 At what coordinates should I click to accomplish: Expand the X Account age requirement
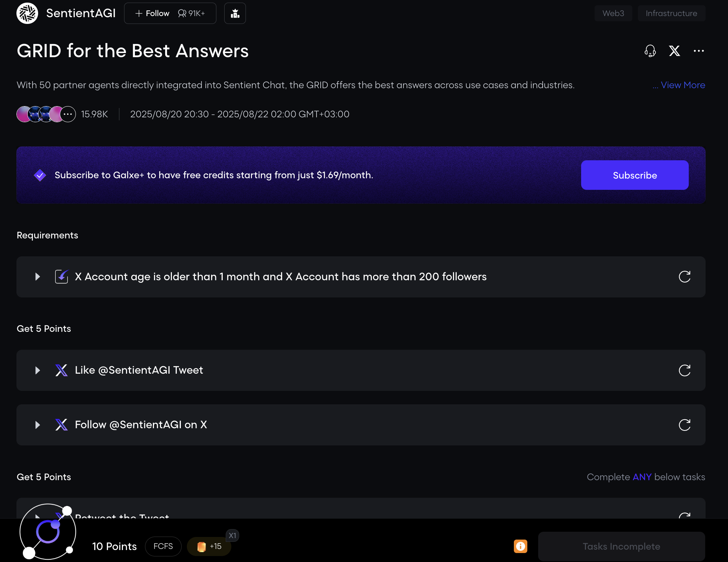coord(37,277)
